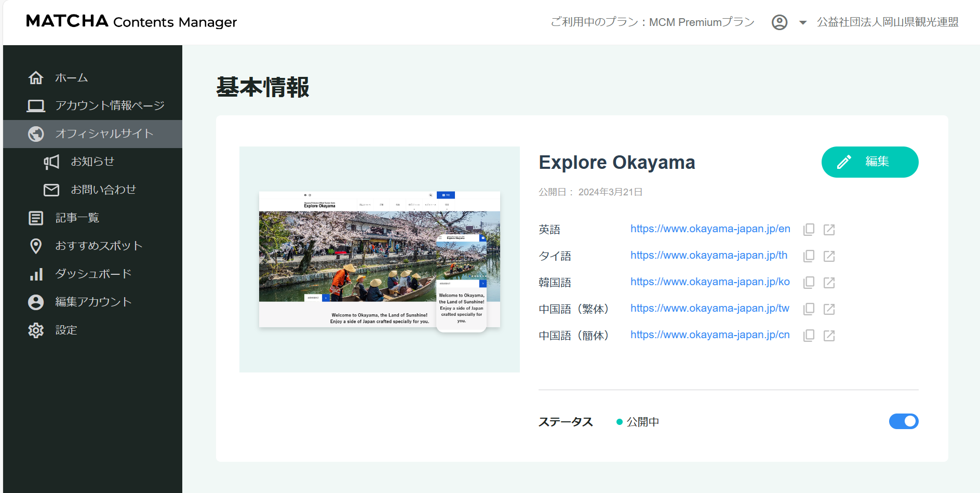Click the map pin icon for おすすめスポット

[x=36, y=246]
